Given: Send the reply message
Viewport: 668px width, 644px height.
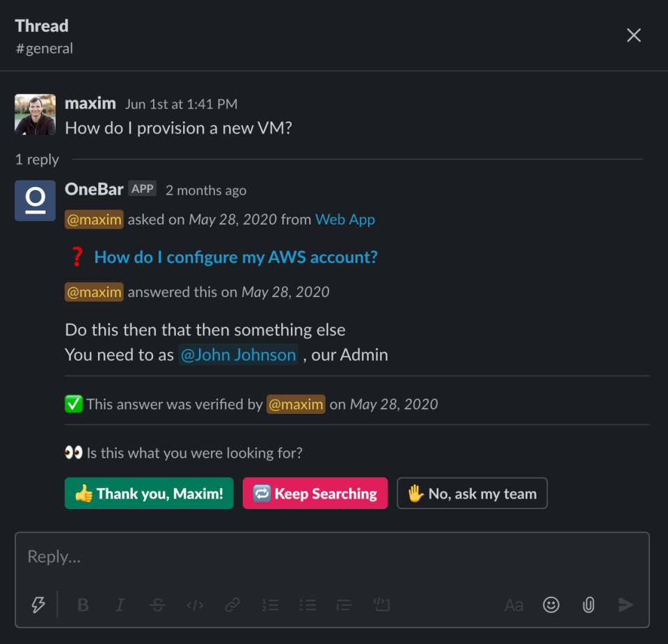Looking at the screenshot, I should (626, 605).
